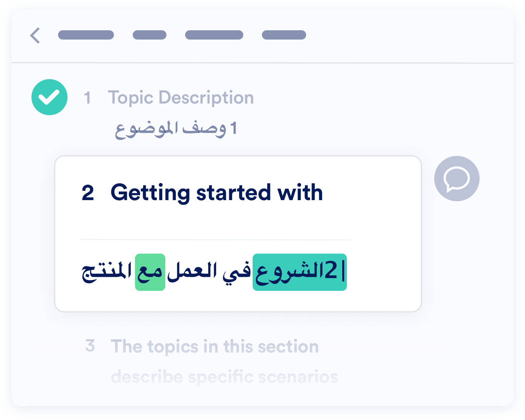This screenshot has height=420, width=525.
Task: Click segment number 3 label
Action: click(90, 346)
